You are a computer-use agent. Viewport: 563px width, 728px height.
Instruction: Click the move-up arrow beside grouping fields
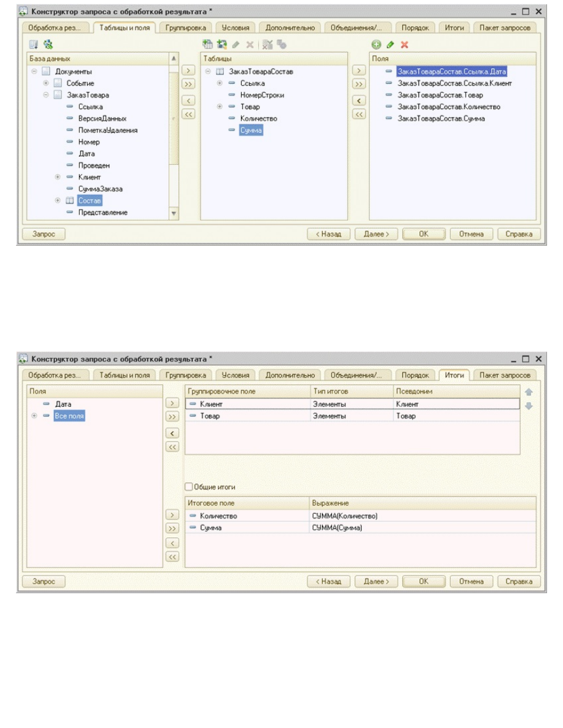pos(529,392)
